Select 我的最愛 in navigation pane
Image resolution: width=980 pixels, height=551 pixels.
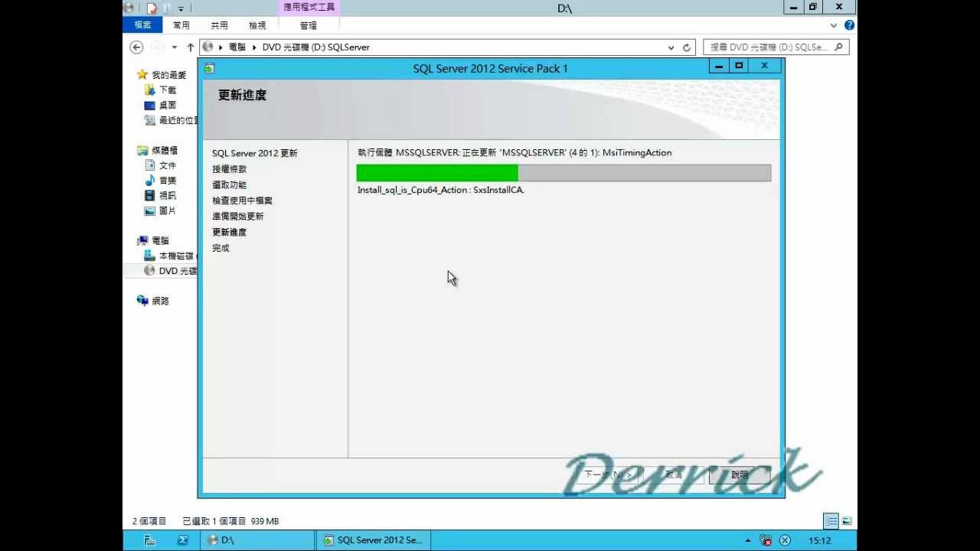coord(162,75)
